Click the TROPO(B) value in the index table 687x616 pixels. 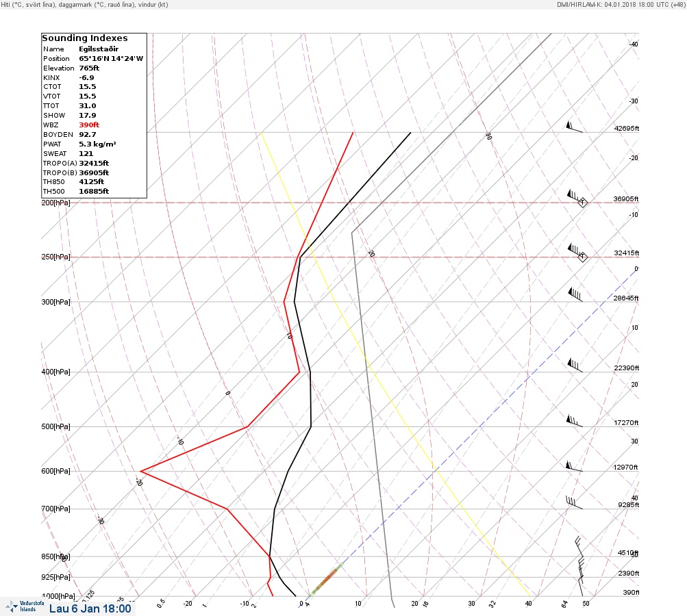coord(94,173)
